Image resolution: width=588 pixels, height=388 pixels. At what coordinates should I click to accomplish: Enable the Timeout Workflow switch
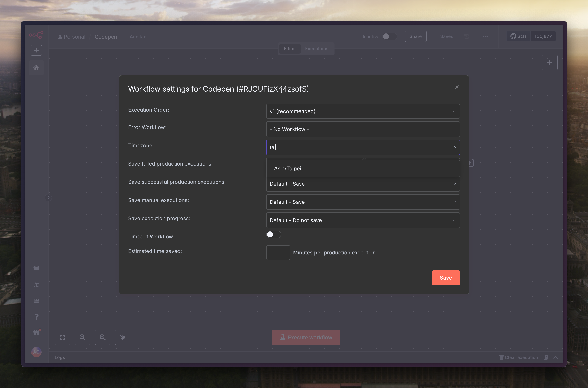273,234
